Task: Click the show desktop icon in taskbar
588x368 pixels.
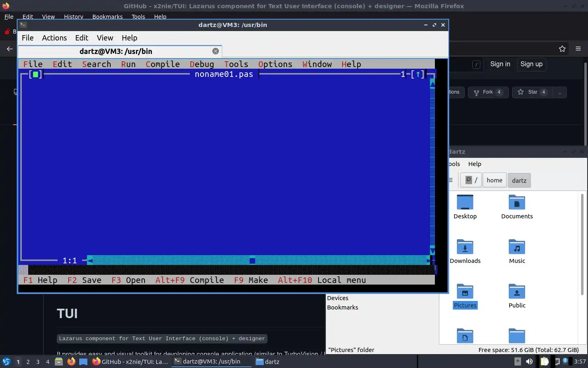Action: pos(83,361)
